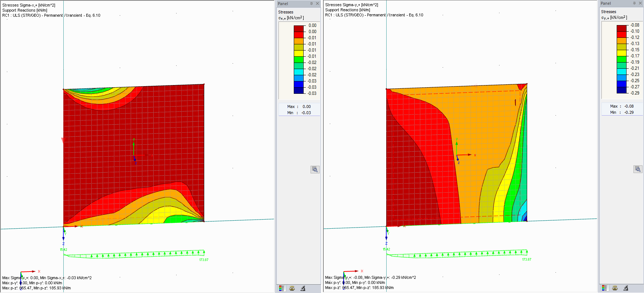Select teal-green swatch in Sigma-y legend
Screen dimensions: 644x293
click(621, 65)
